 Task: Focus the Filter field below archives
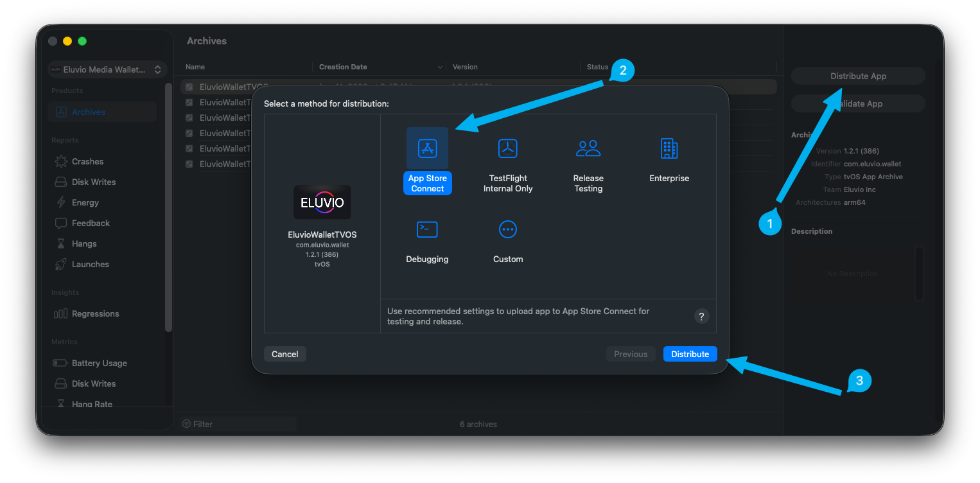point(238,424)
